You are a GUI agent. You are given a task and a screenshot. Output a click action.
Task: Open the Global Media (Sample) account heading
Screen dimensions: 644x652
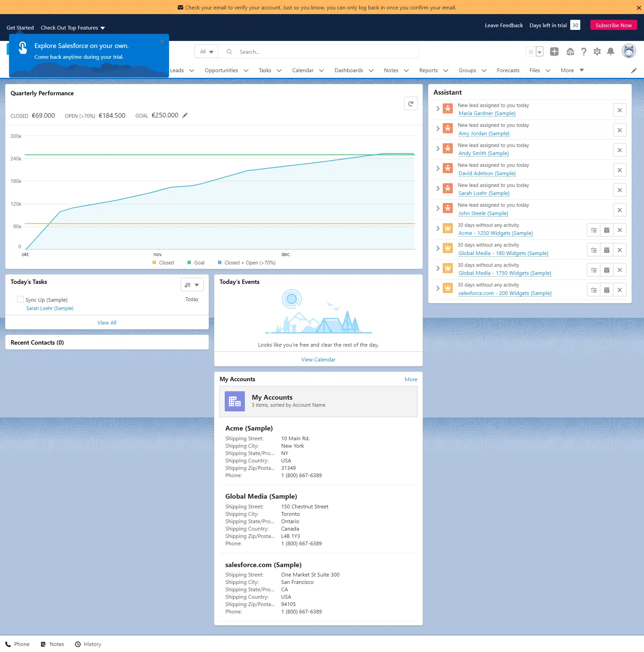261,496
